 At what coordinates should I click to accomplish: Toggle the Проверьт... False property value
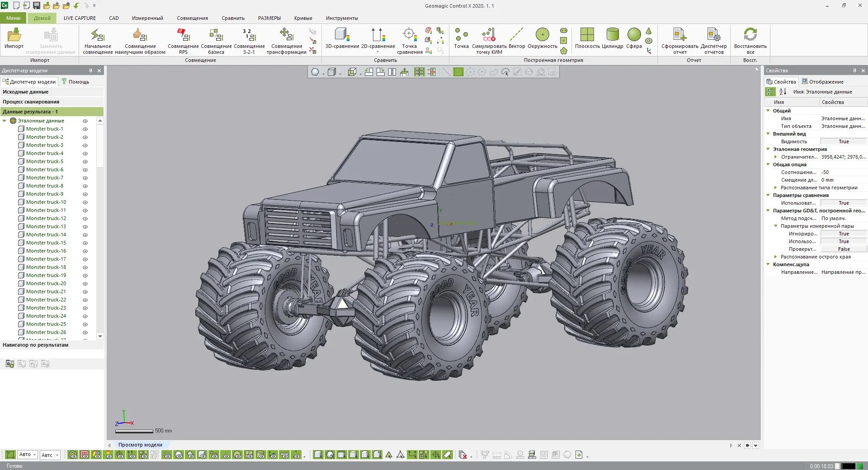click(844, 249)
